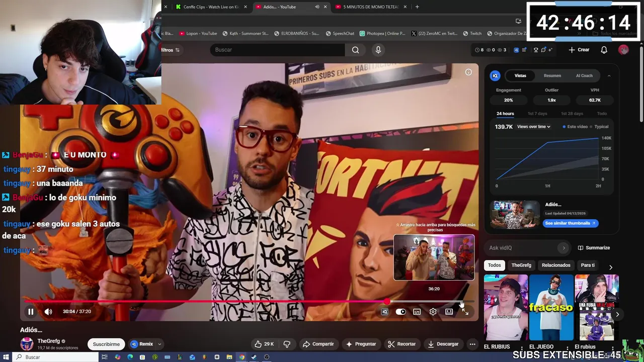
Task: Select the Relacionados filter chip
Action: (x=556, y=265)
